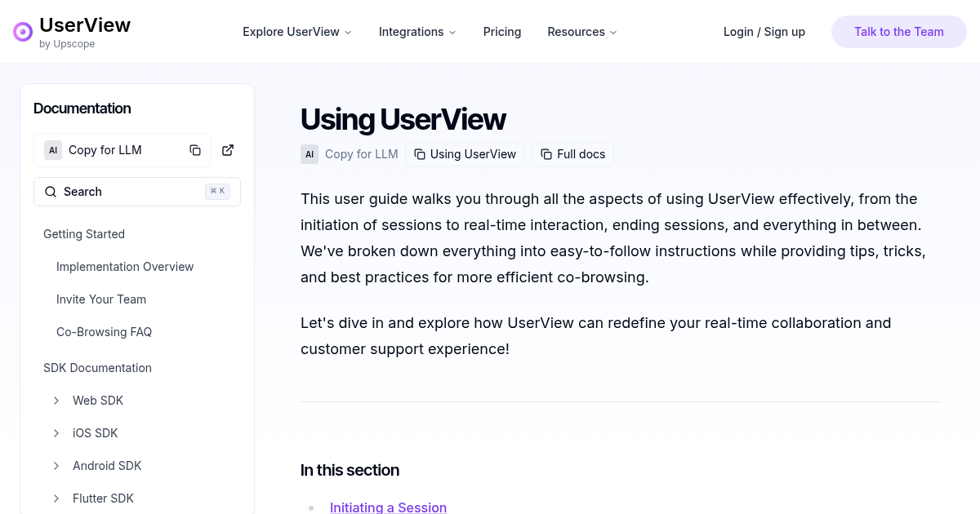Focus the documentation Search field
This screenshot has width=980, height=514.
pyautogui.click(x=137, y=192)
